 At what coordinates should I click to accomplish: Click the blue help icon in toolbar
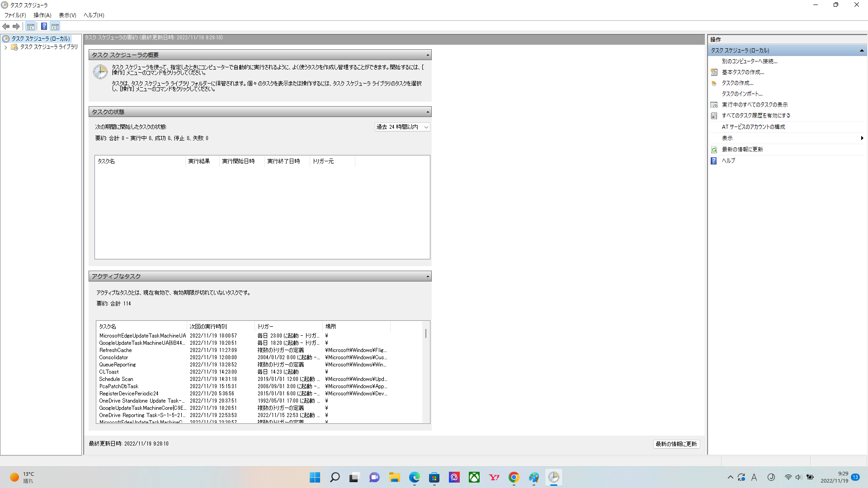pyautogui.click(x=44, y=26)
